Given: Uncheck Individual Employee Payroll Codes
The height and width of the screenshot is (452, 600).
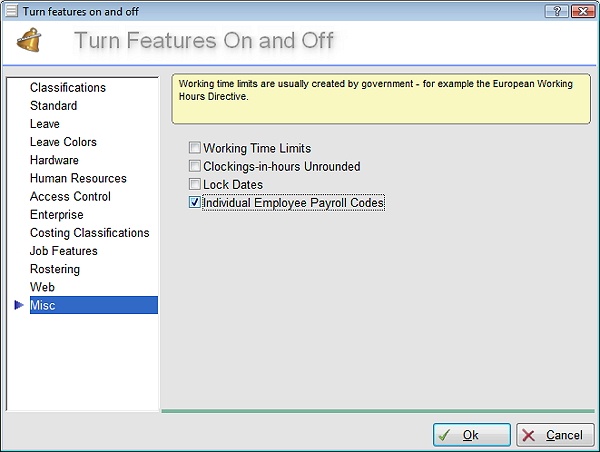Looking at the screenshot, I should pyautogui.click(x=195, y=202).
